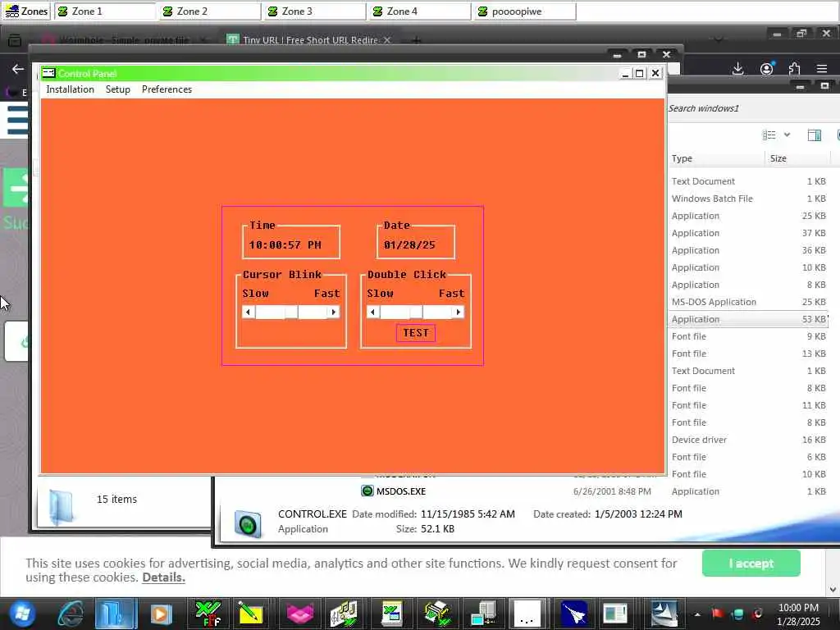This screenshot has width=840, height=630.
Task: Click the Double Click slider thumb
Action: click(416, 312)
